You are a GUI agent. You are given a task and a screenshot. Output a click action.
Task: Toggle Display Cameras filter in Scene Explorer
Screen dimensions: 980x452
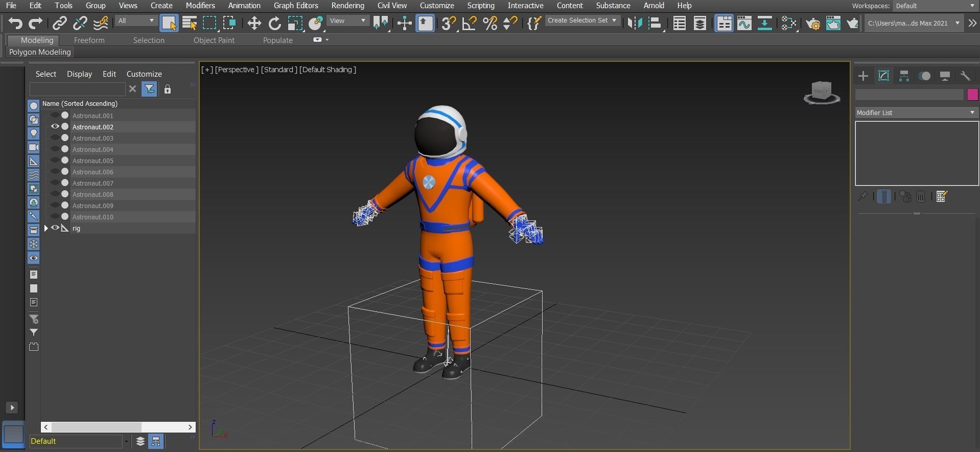coord(34,147)
